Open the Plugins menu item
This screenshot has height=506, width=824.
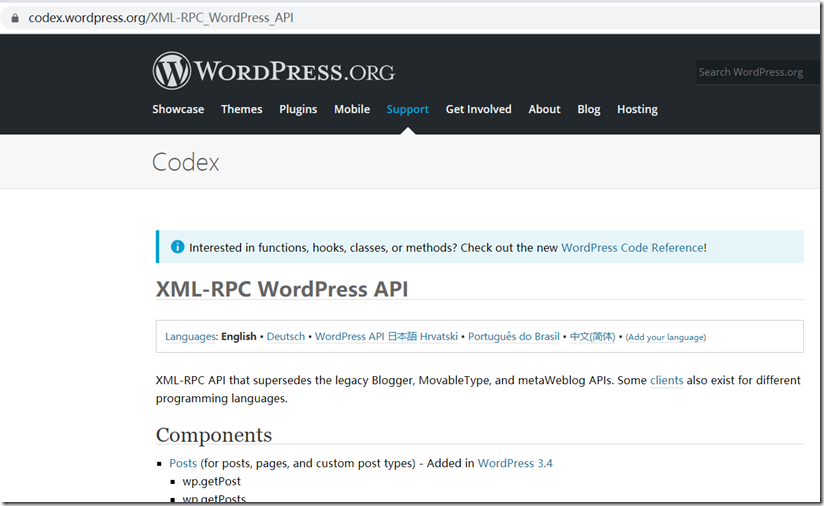tap(298, 109)
